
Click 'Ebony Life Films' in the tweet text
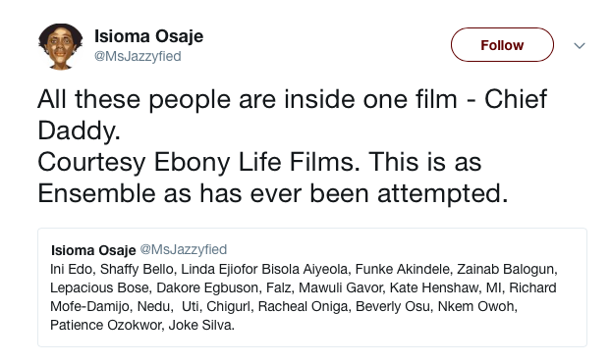pos(256,162)
